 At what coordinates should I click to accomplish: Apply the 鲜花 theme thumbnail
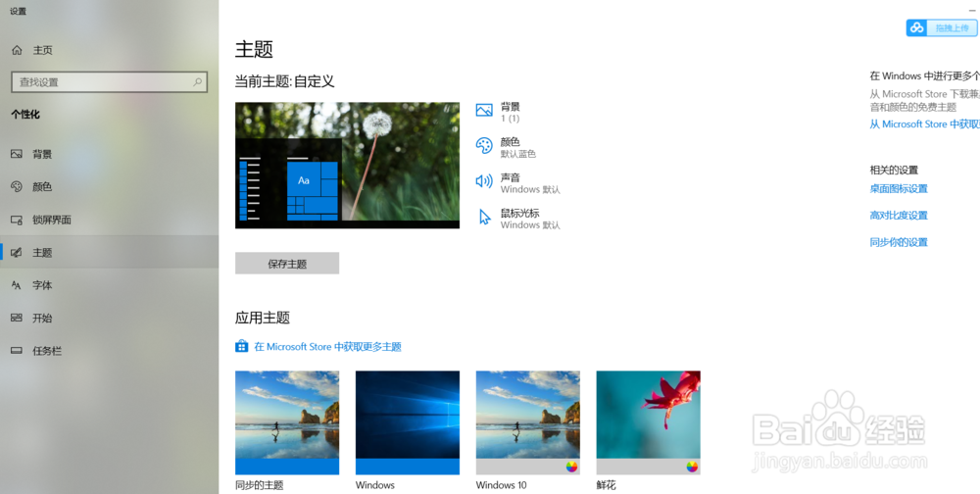click(x=648, y=422)
